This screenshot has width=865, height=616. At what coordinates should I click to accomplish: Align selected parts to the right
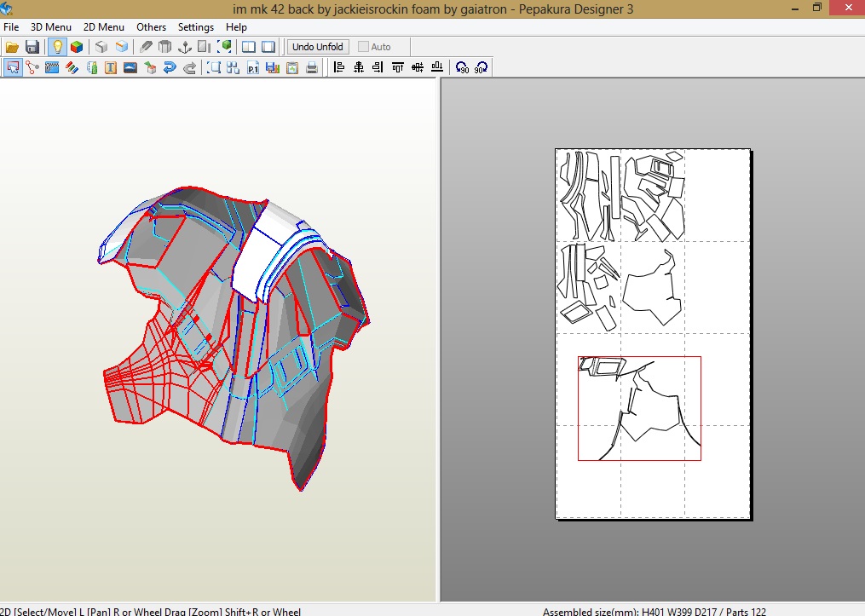(x=378, y=67)
